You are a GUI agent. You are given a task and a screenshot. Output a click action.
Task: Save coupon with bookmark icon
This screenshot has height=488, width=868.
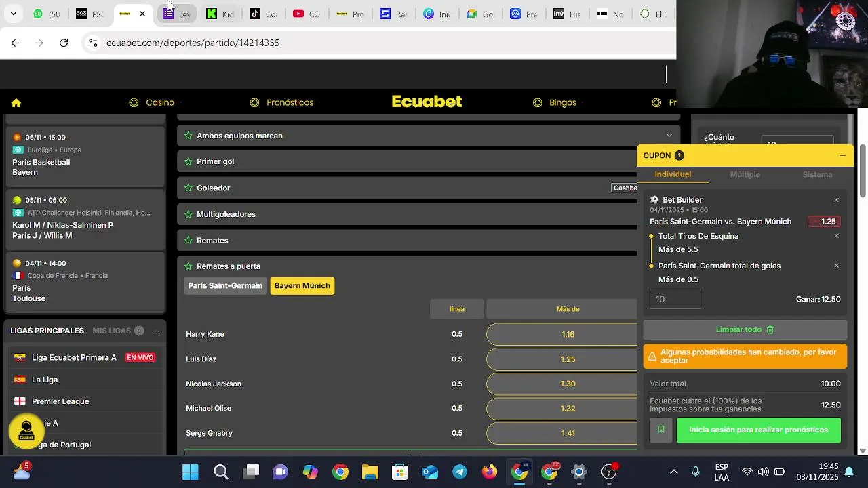[x=660, y=430]
